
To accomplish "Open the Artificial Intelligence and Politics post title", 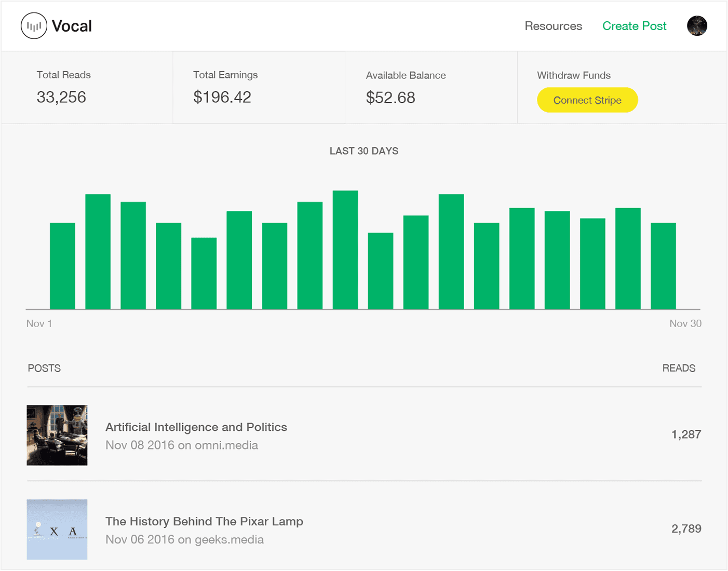I will click(x=196, y=427).
